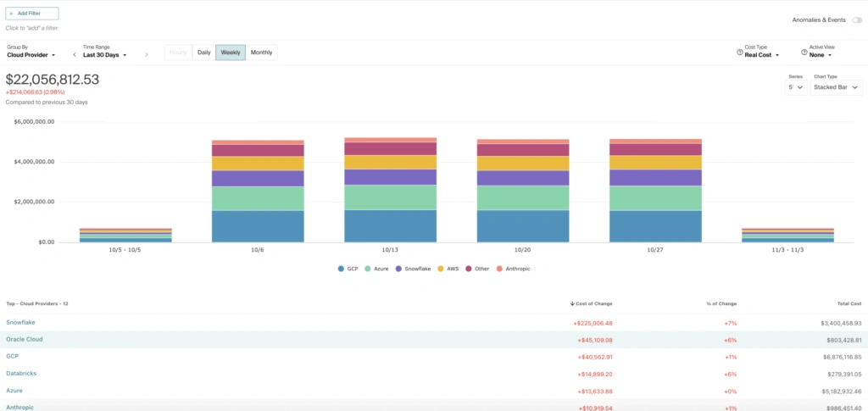The height and width of the screenshot is (411, 868).
Task: Toggle Anthropic series via its legend dot
Action: tap(499, 269)
